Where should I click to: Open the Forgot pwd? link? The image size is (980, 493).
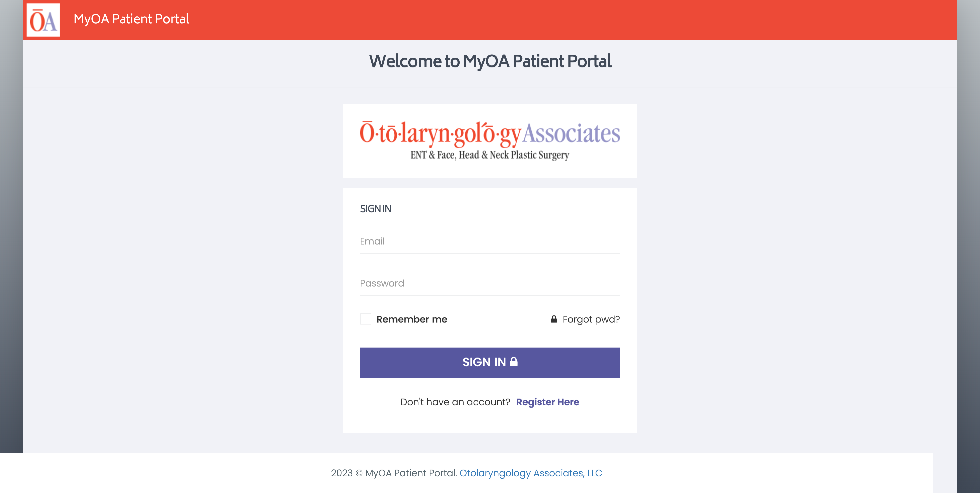(x=591, y=320)
